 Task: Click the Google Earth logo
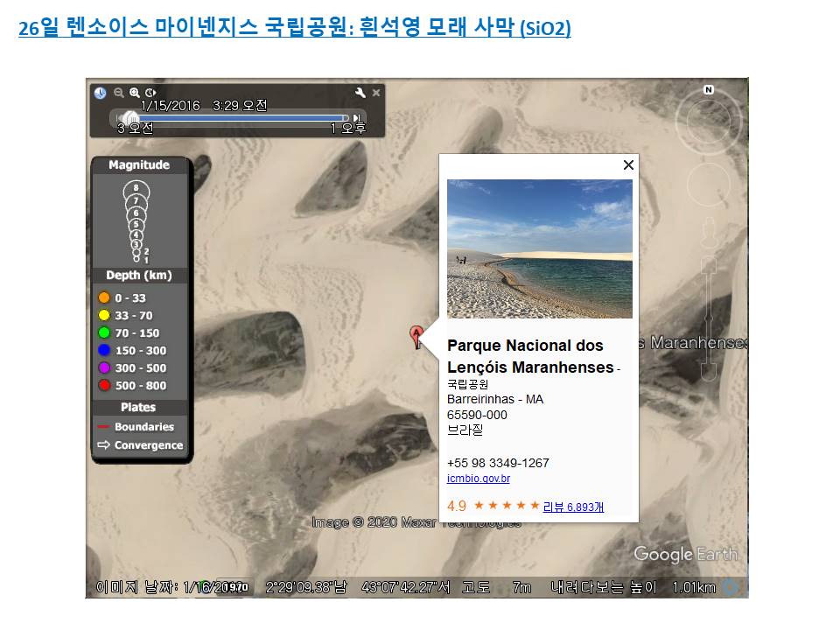click(686, 554)
